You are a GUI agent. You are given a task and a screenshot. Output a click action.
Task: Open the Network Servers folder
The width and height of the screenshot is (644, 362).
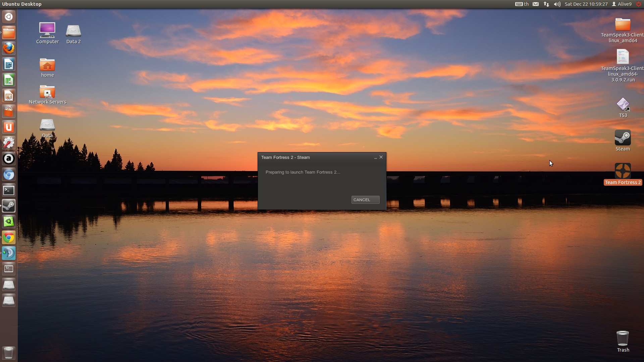tap(47, 92)
